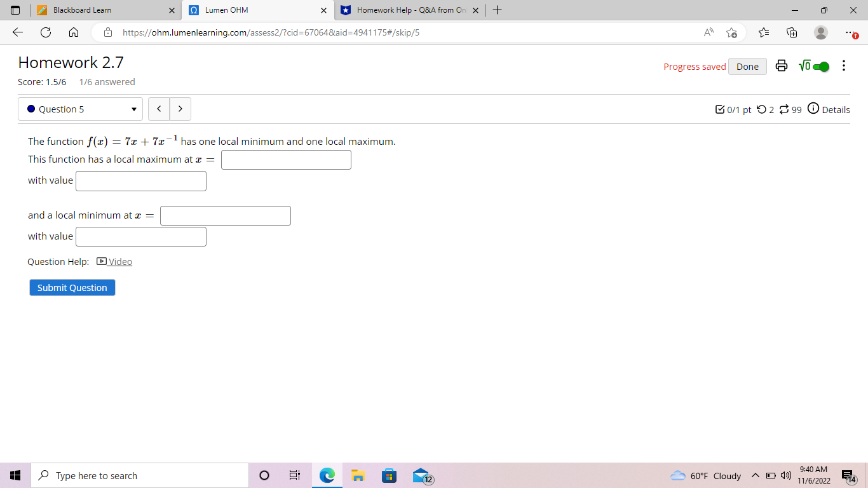
Task: Click the volume icon in the system tray
Action: pyautogui.click(x=785, y=476)
